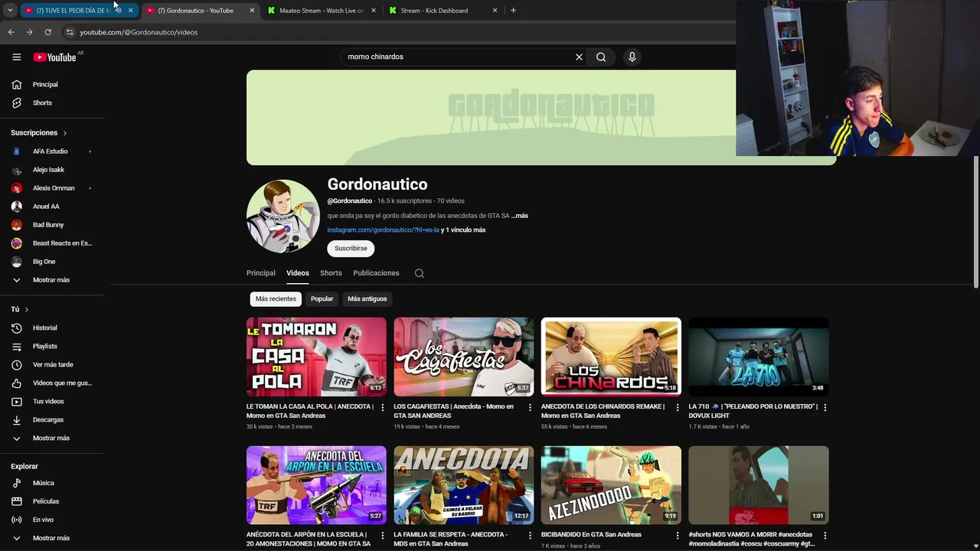
Task: Open options menu for LE TOMAN LA CASA video
Action: 382,407
